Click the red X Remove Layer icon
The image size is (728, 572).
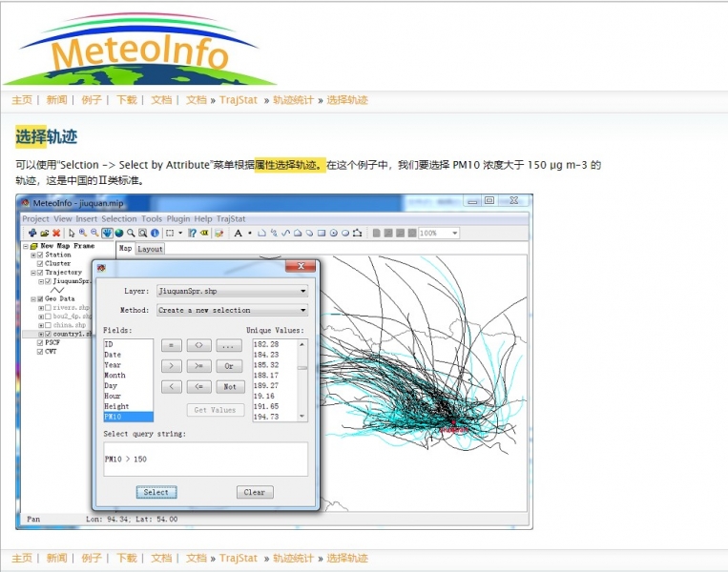tap(56, 233)
